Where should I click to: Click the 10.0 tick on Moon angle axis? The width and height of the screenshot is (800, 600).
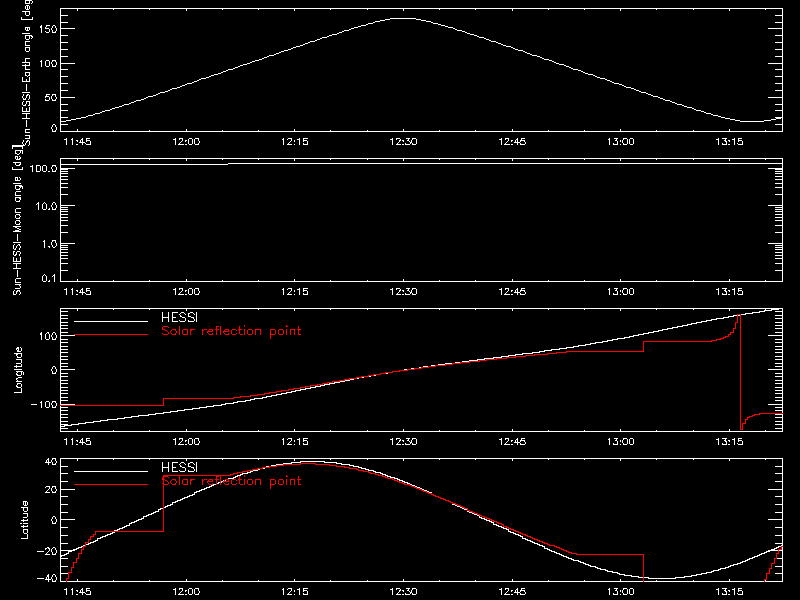(46, 206)
